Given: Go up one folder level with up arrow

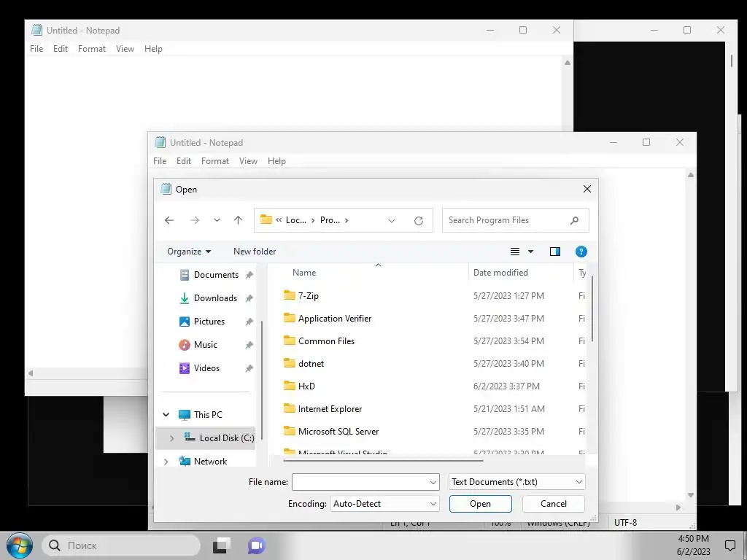Looking at the screenshot, I should (x=239, y=220).
